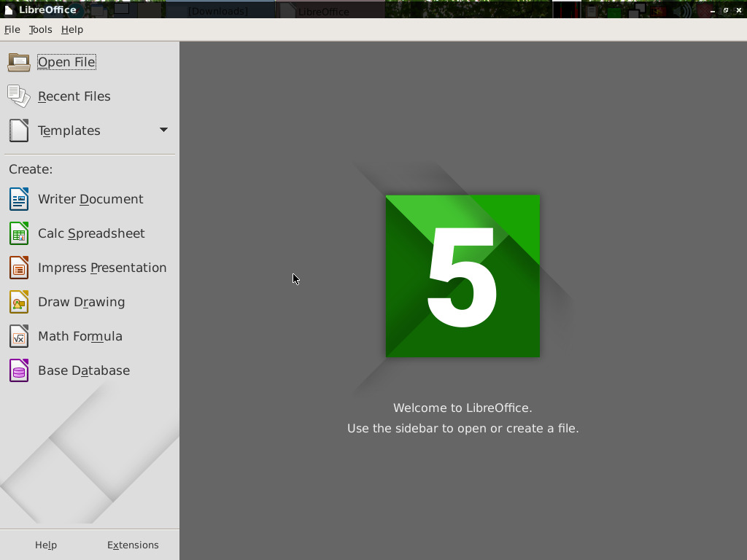Click the LibreOffice logo in the title bar

tap(7, 10)
